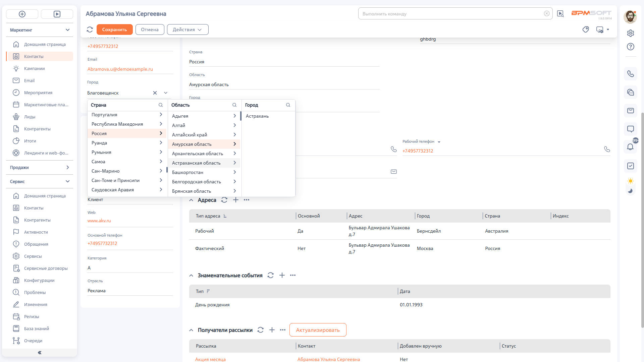Open the phone calls panel icon
Screen dimensions: 644x362
coord(631,74)
